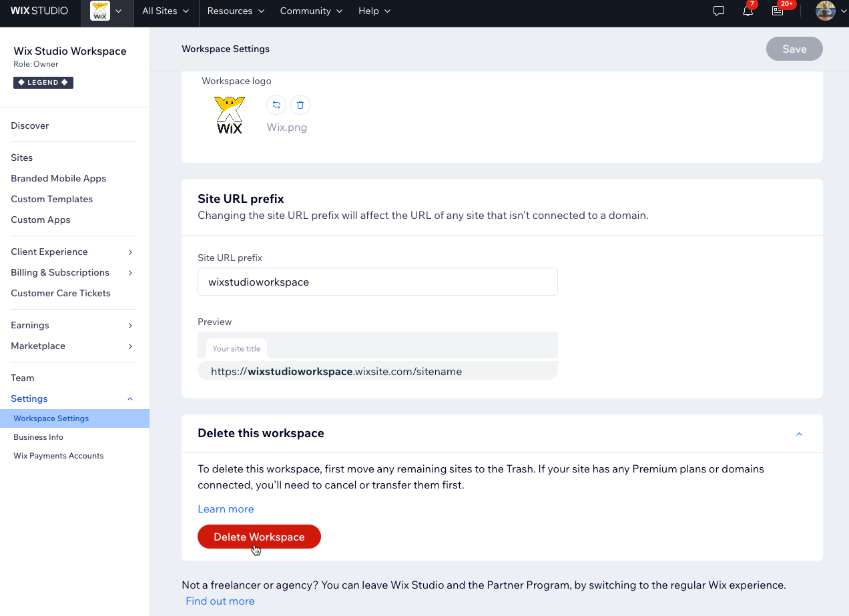Open the Community menu
The height and width of the screenshot is (616, 849).
311,11
